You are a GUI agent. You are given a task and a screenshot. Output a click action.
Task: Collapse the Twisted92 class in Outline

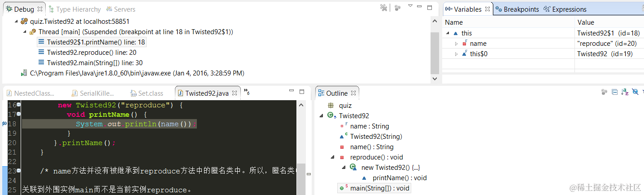pyautogui.click(x=321, y=116)
